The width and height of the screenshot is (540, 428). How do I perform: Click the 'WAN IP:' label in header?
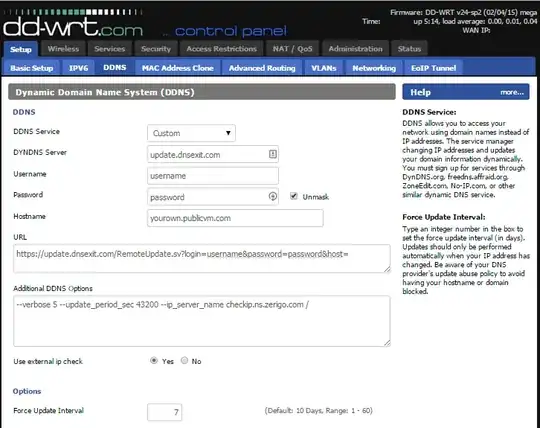(x=476, y=30)
